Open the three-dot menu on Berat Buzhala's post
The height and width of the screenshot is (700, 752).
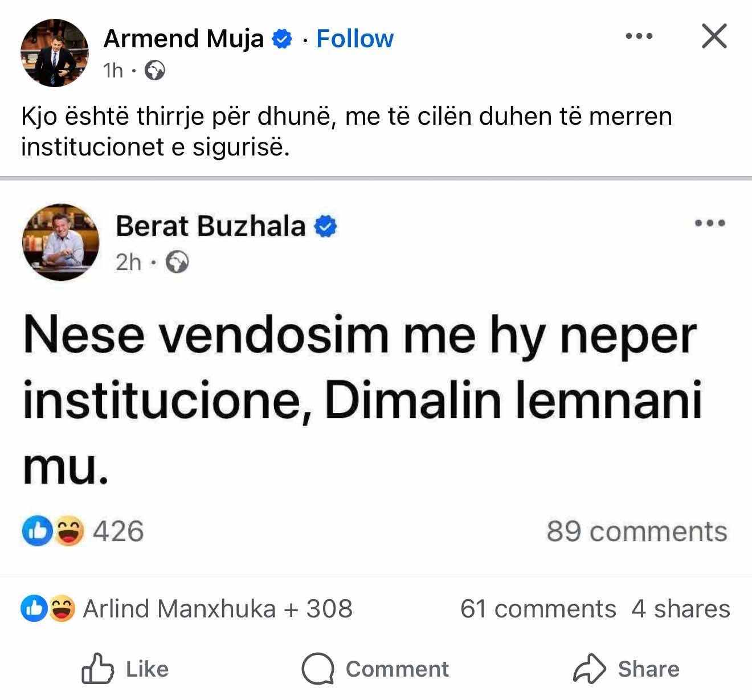(x=710, y=223)
